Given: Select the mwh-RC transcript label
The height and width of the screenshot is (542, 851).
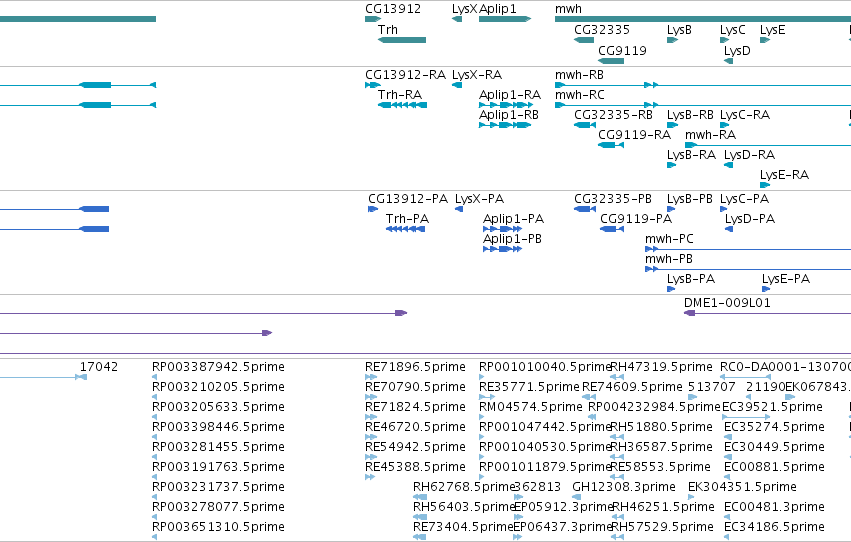Looking at the screenshot, I should (x=580, y=94).
